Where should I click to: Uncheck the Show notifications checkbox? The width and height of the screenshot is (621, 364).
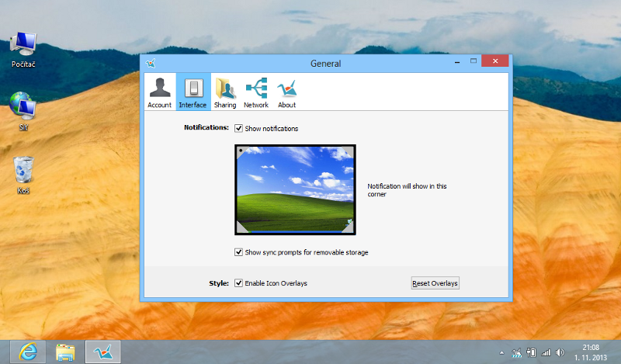click(238, 128)
